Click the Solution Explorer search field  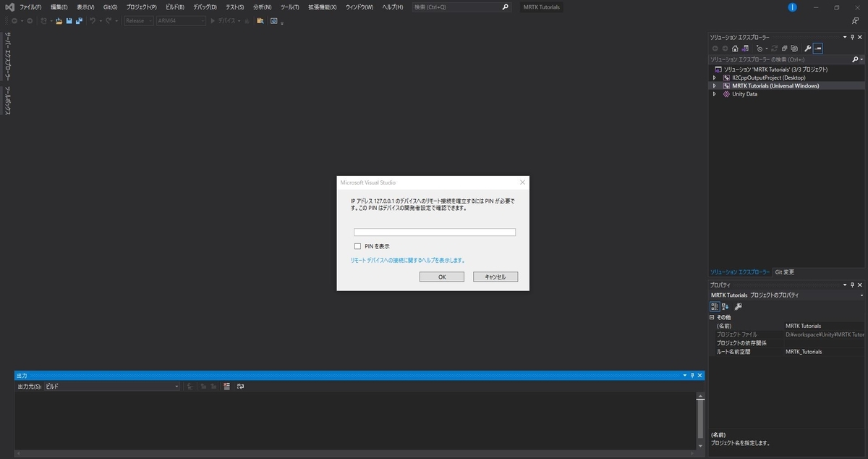coord(779,59)
